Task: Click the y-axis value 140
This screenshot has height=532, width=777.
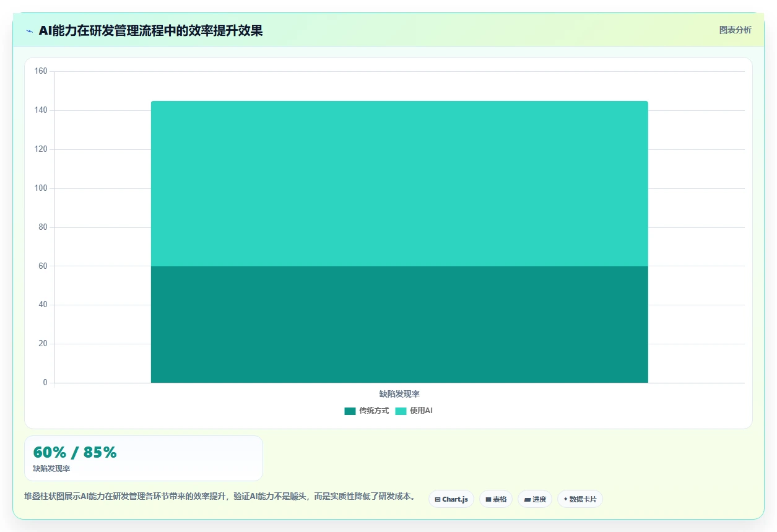Action: 41,110
